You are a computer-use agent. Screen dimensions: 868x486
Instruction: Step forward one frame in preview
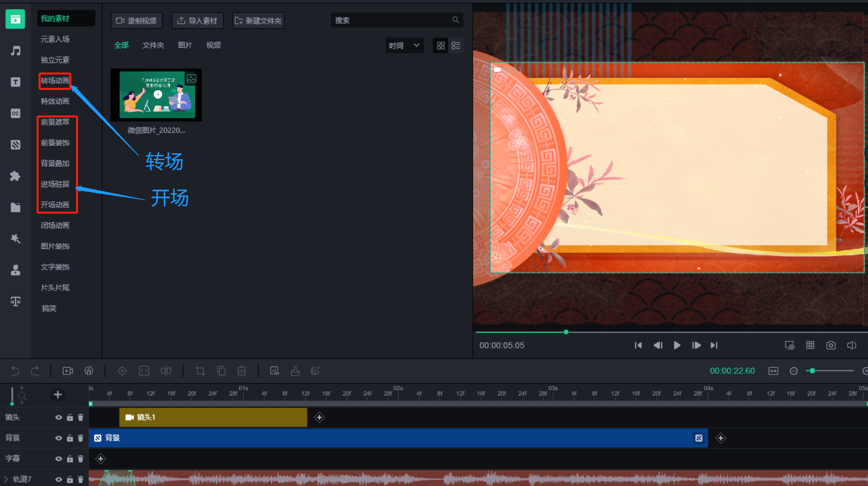pyautogui.click(x=696, y=346)
